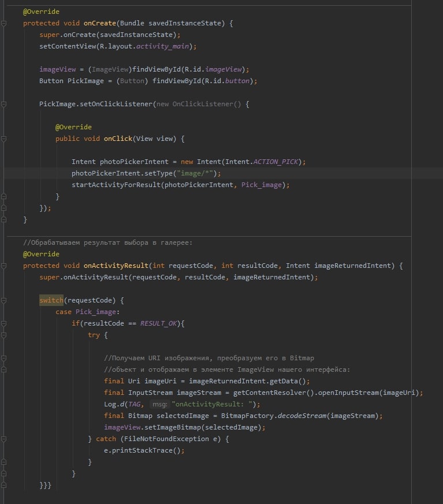Click the case keyword before Pick_image
Image resolution: width=443 pixels, height=504 pixels.
(64, 312)
